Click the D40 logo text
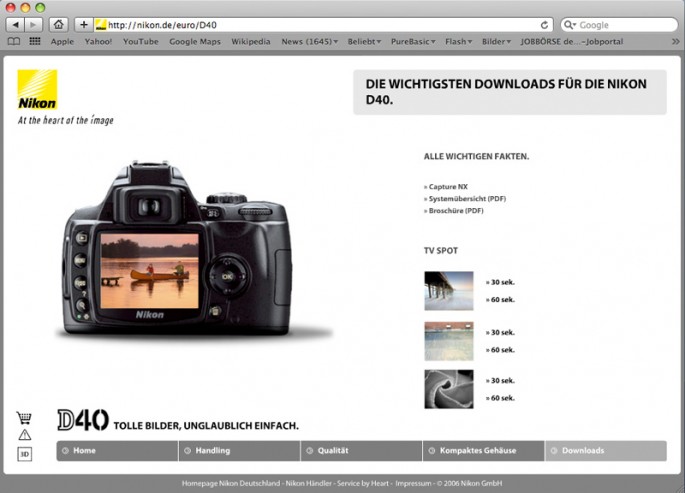685x493 pixels. [83, 420]
